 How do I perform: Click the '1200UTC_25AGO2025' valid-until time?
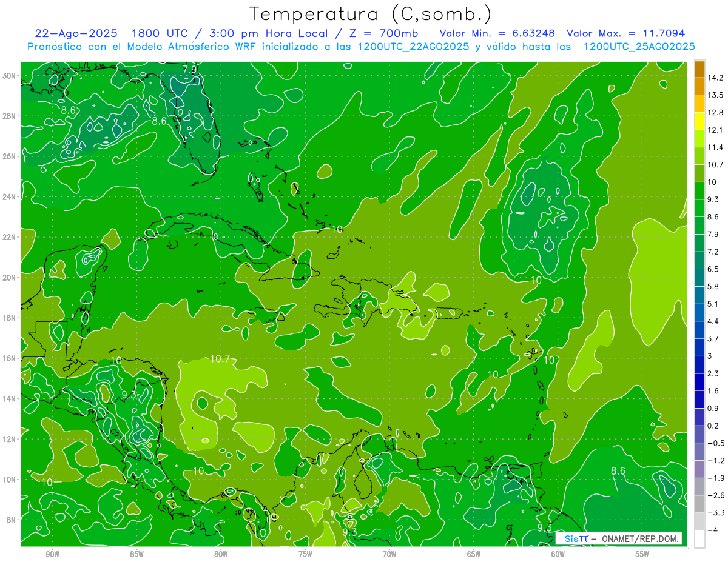(639, 47)
